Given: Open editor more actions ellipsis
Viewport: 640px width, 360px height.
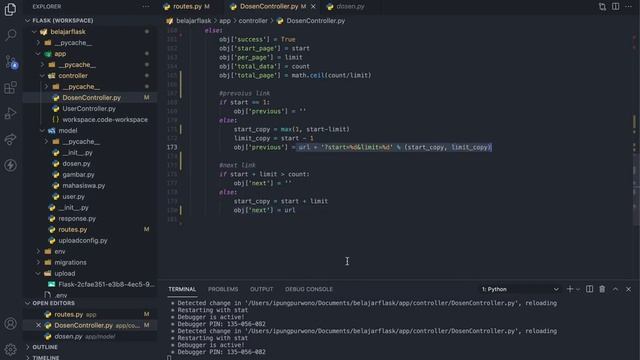Looking at the screenshot, I should tap(629, 7).
